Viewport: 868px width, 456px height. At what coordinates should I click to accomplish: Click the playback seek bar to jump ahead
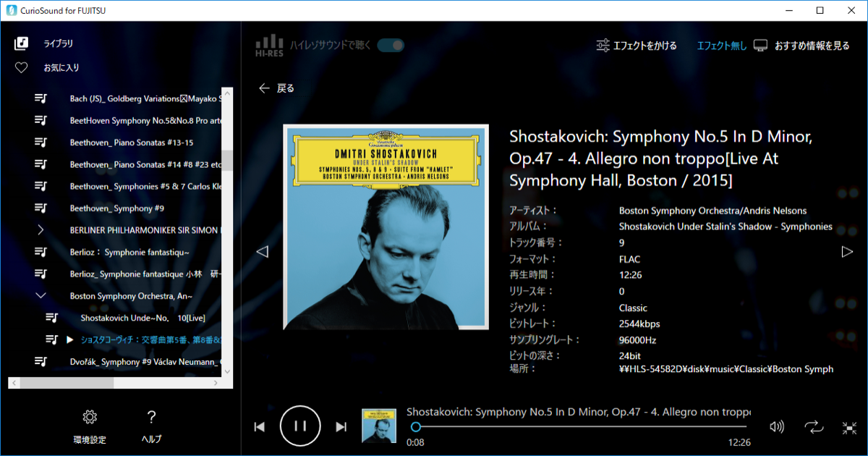(x=579, y=427)
